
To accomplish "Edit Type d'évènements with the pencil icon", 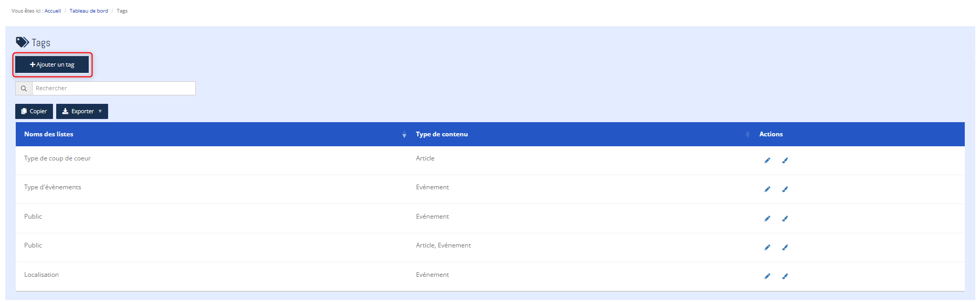I will (x=767, y=189).
